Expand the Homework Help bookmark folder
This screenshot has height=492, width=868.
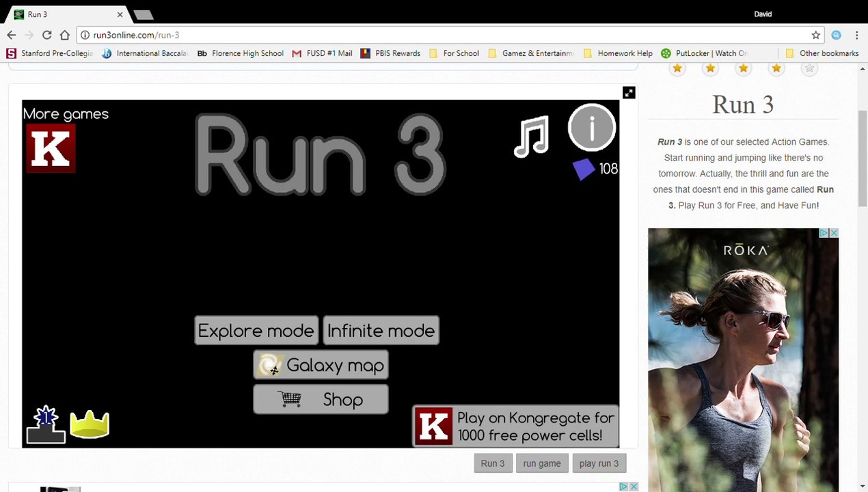click(617, 53)
